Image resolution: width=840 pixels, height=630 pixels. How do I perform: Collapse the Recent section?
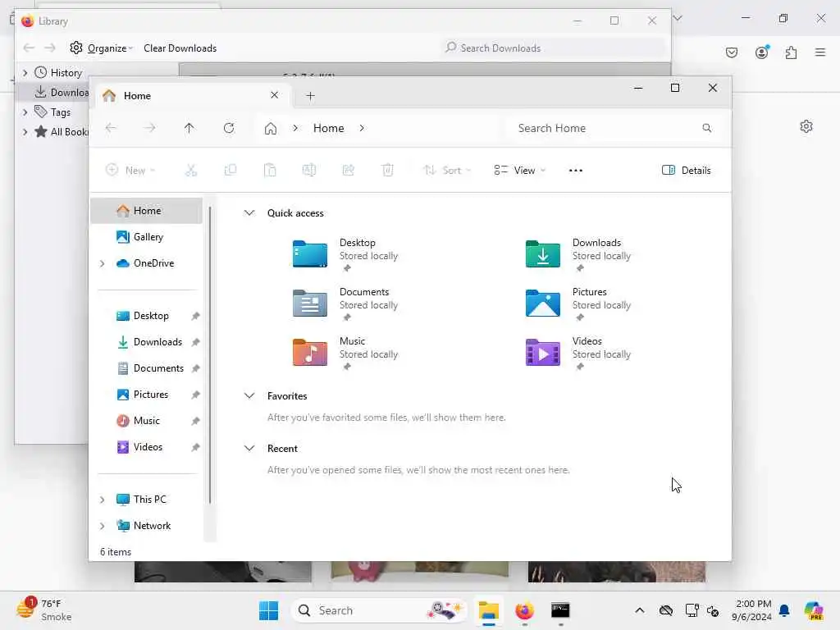coord(249,449)
